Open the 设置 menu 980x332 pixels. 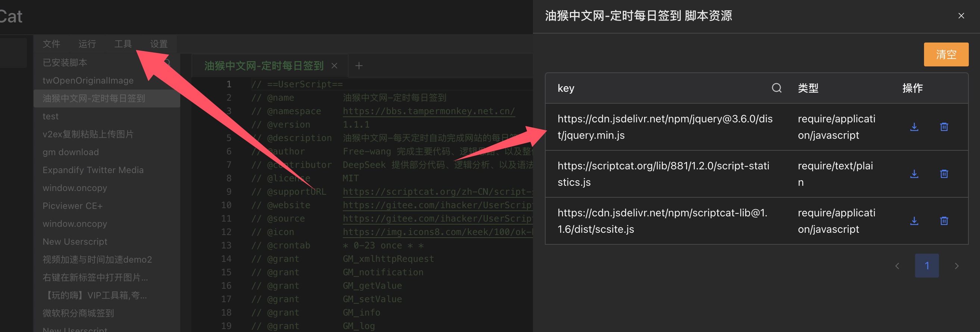(159, 44)
